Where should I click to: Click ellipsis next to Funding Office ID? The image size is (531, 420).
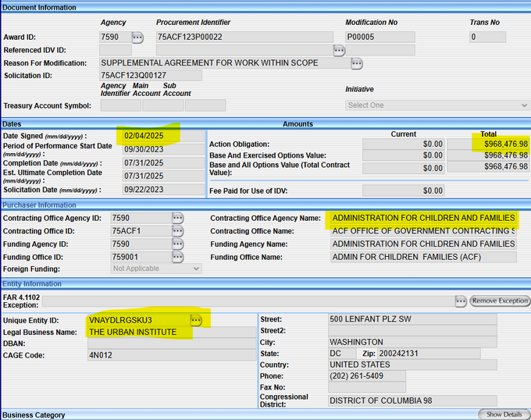tap(178, 256)
